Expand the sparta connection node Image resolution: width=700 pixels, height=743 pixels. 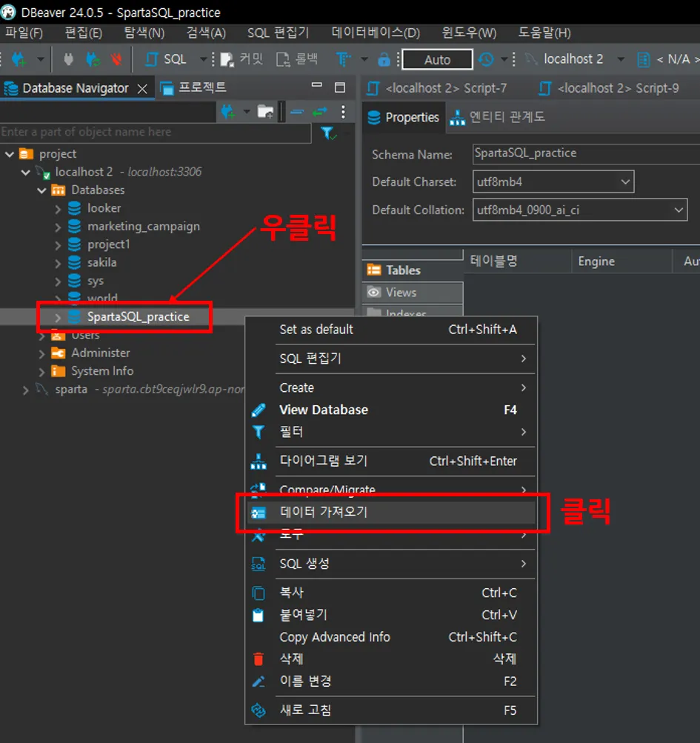[x=26, y=390]
